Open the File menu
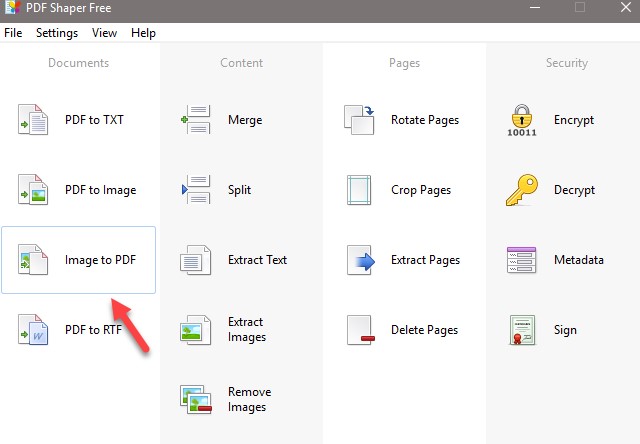The image size is (640, 444). [x=13, y=33]
